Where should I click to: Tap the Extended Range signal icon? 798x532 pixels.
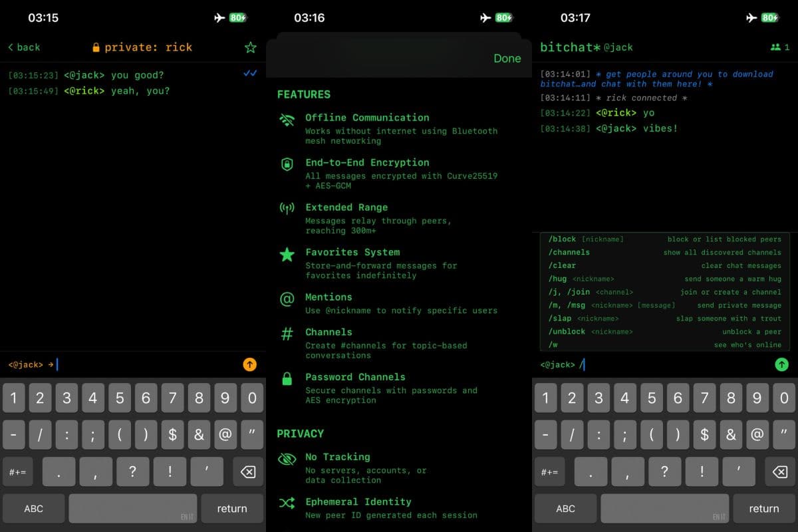pyautogui.click(x=287, y=209)
